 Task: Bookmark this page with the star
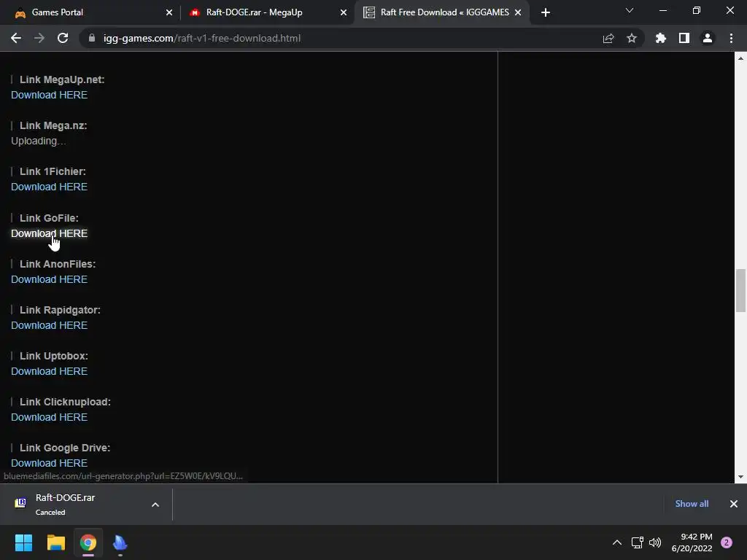(632, 38)
